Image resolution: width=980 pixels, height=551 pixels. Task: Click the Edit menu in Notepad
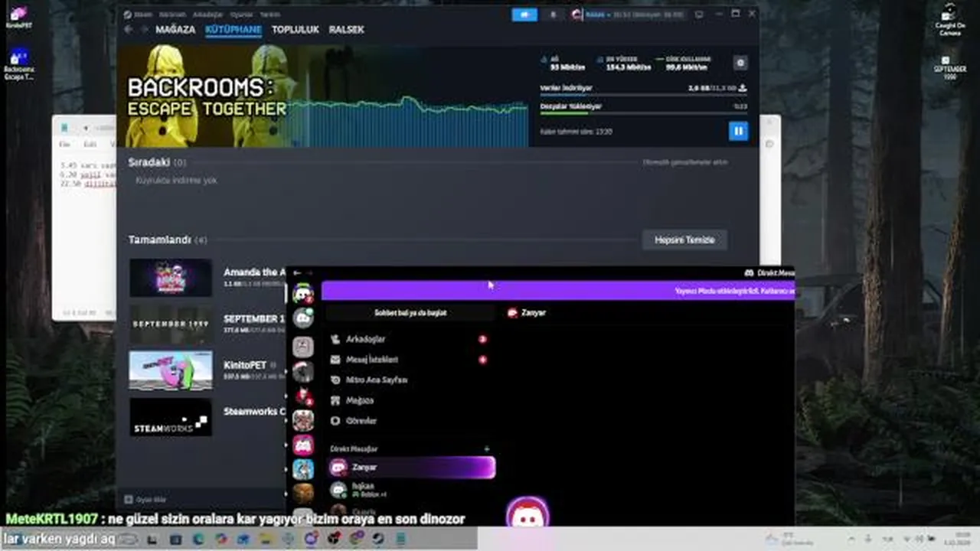90,144
